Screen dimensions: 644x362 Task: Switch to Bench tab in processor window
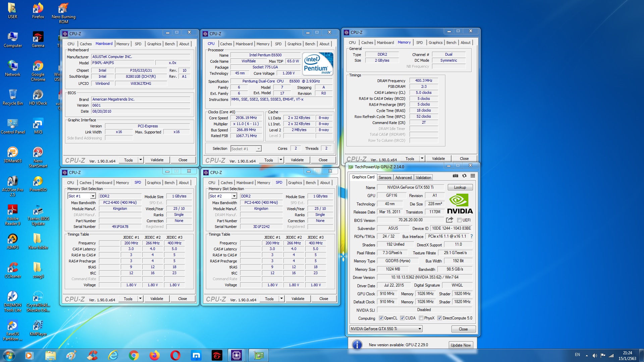click(310, 44)
